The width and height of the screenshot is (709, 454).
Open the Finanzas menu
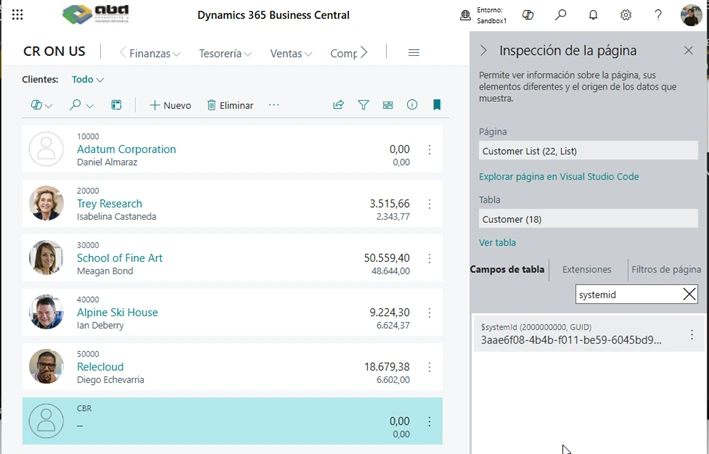[155, 53]
